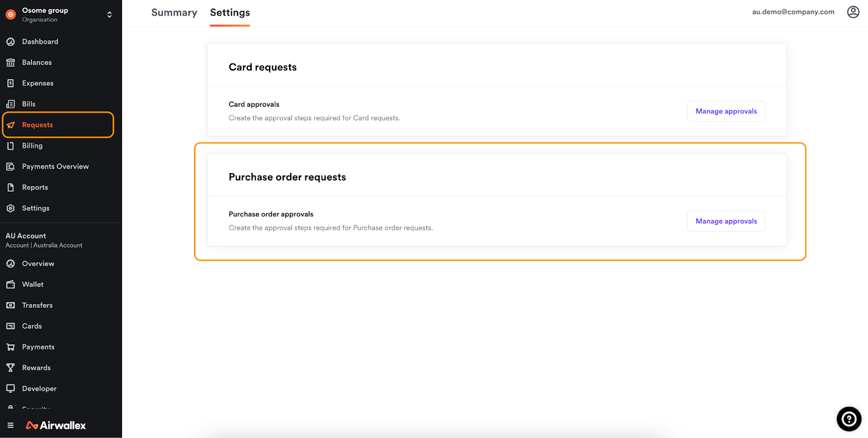Image resolution: width=868 pixels, height=438 pixels.
Task: Select the Bills icon in sidebar
Action: tap(10, 104)
